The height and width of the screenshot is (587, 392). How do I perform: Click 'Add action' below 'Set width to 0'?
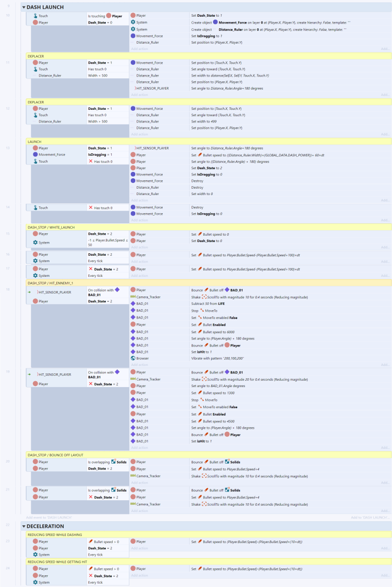[139, 200]
